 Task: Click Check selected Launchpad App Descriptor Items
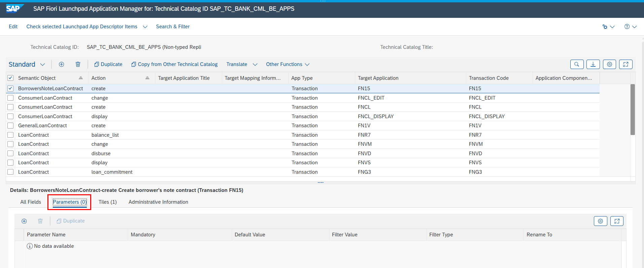click(x=82, y=27)
